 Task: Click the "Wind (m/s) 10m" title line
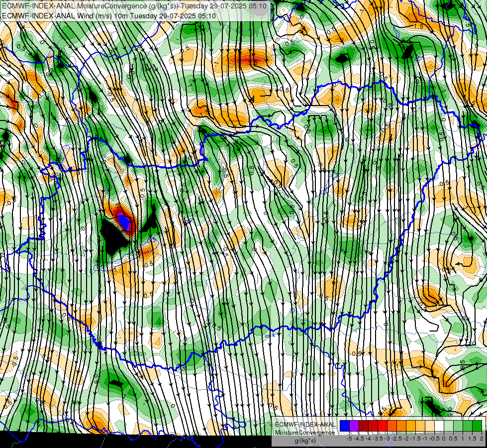click(x=109, y=16)
